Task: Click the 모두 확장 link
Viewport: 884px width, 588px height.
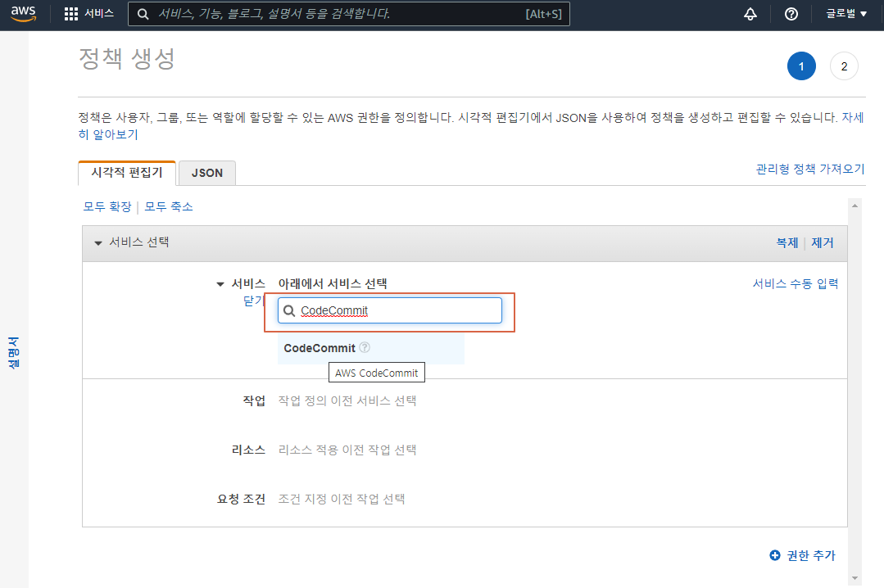Action: 107,206
